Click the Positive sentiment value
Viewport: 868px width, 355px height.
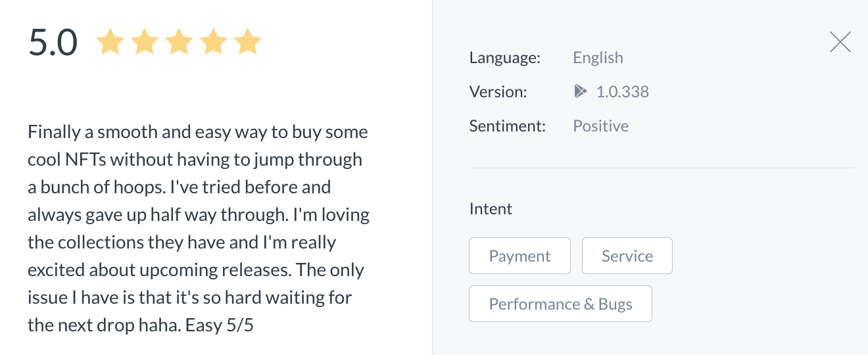[x=600, y=126]
